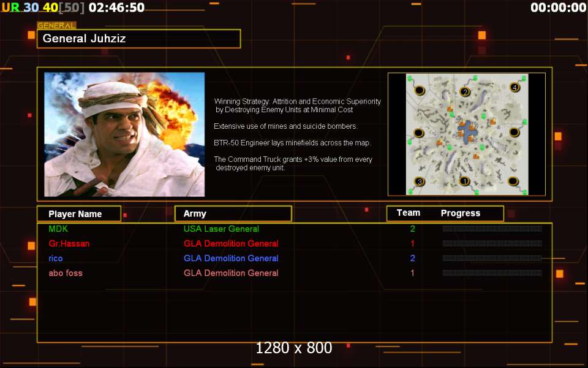The image size is (588, 368).
Task: Click start position 4 on the minimap
Action: coord(514,88)
